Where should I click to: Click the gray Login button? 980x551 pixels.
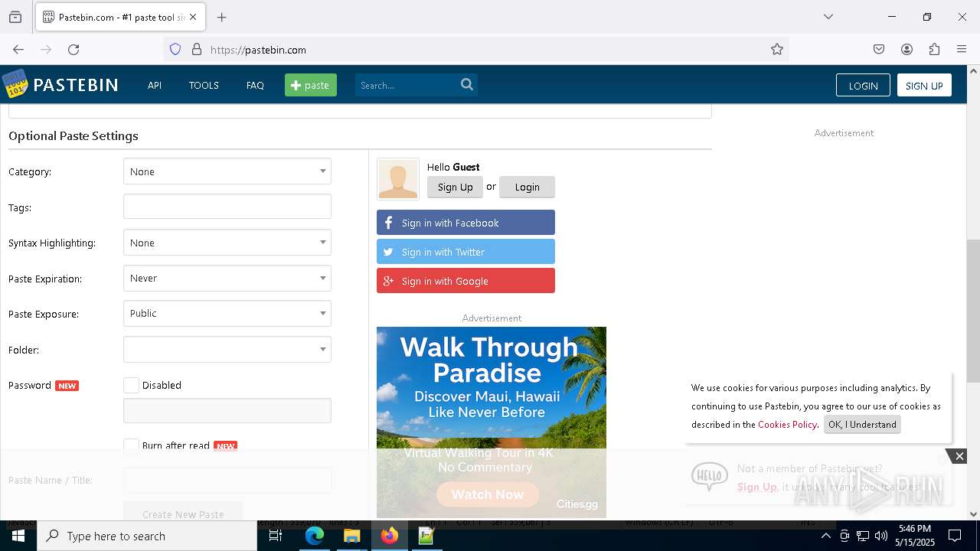pyautogui.click(x=527, y=187)
